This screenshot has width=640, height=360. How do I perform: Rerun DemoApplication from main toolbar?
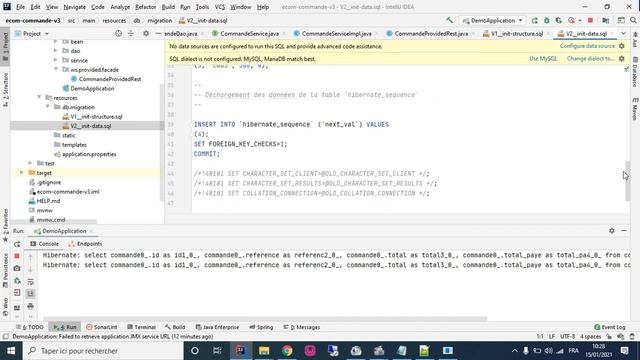pyautogui.click(x=535, y=20)
